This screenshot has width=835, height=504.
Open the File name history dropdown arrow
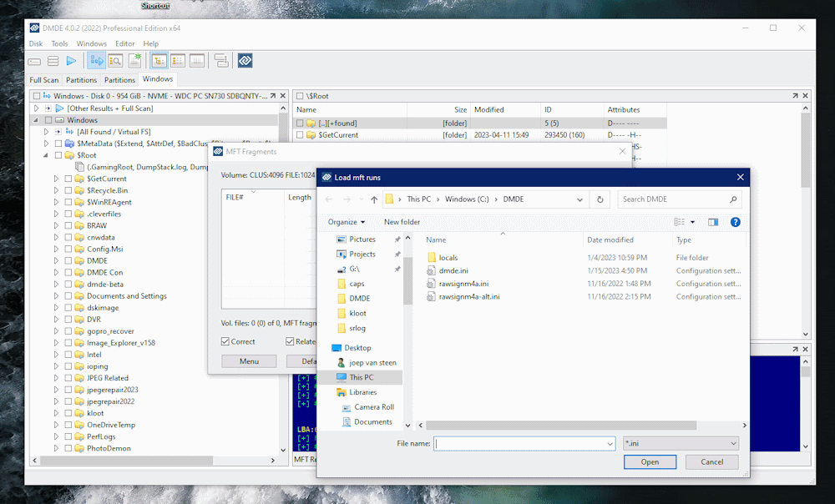click(610, 443)
